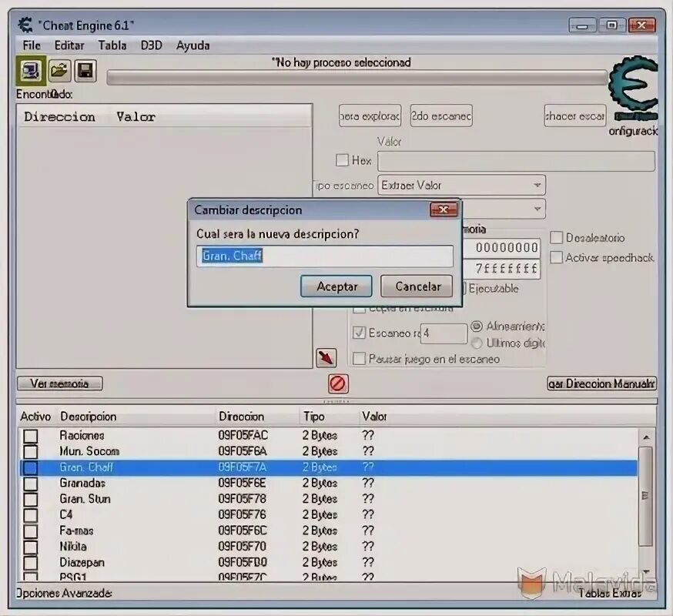Click the Cancelar button
The height and width of the screenshot is (616, 673).
[417, 286]
